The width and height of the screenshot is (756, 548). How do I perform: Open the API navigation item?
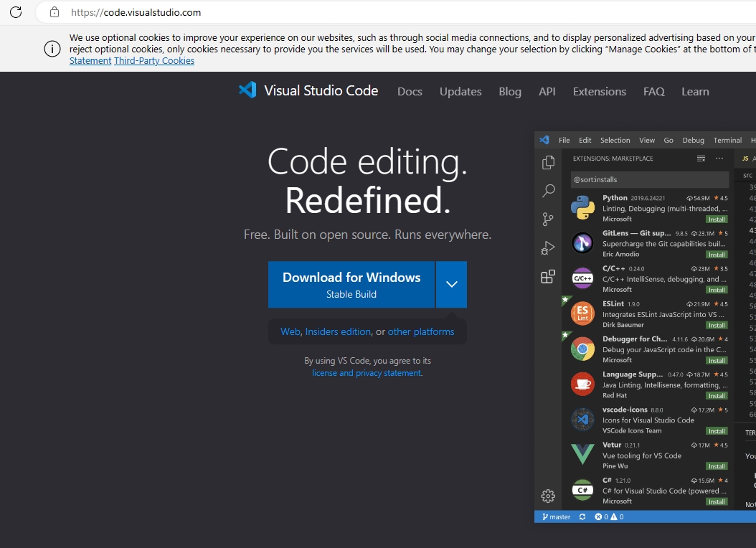(547, 92)
